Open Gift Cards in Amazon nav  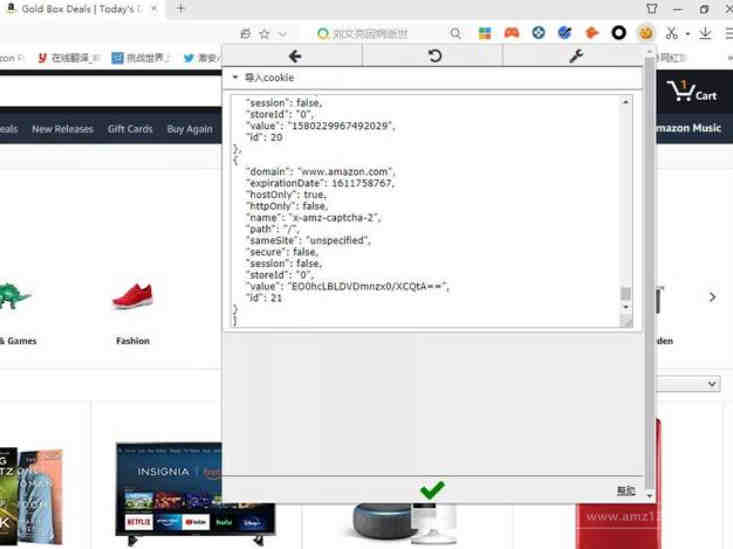(130, 129)
